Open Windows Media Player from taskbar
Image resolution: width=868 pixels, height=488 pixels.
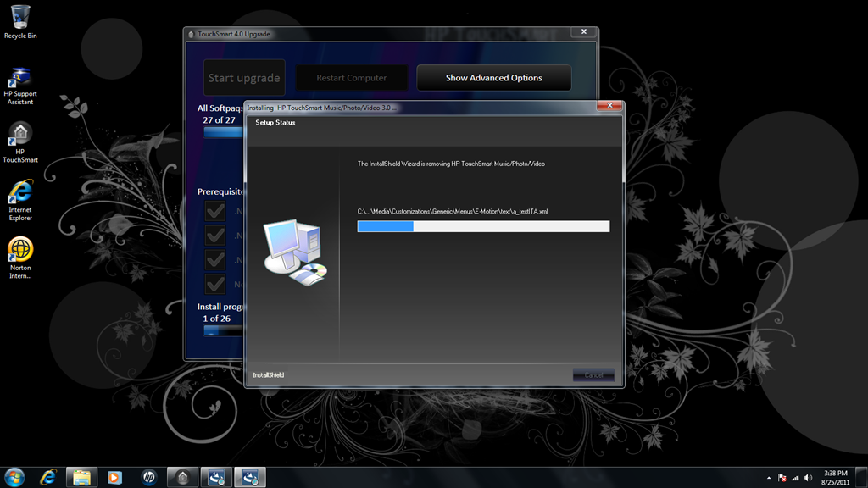pyautogui.click(x=114, y=477)
